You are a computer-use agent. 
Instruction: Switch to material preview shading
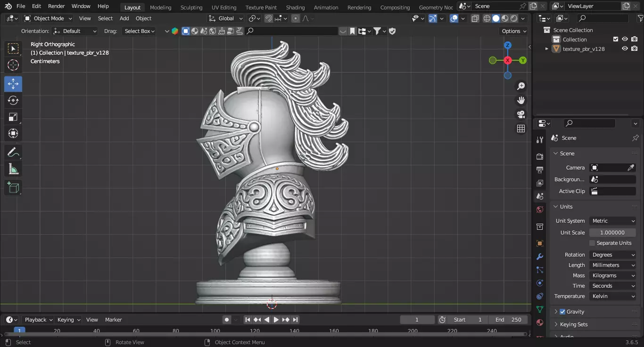[x=505, y=18]
